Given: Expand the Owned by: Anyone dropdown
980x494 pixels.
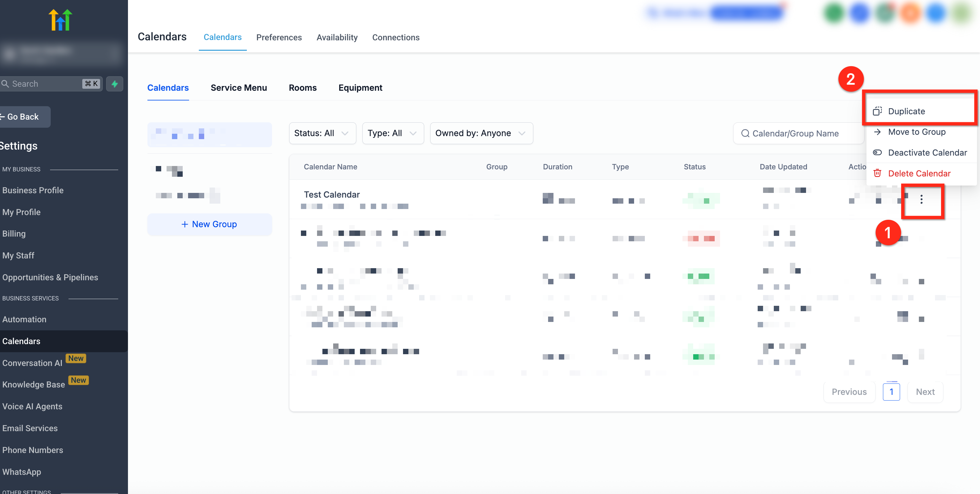Looking at the screenshot, I should (481, 133).
